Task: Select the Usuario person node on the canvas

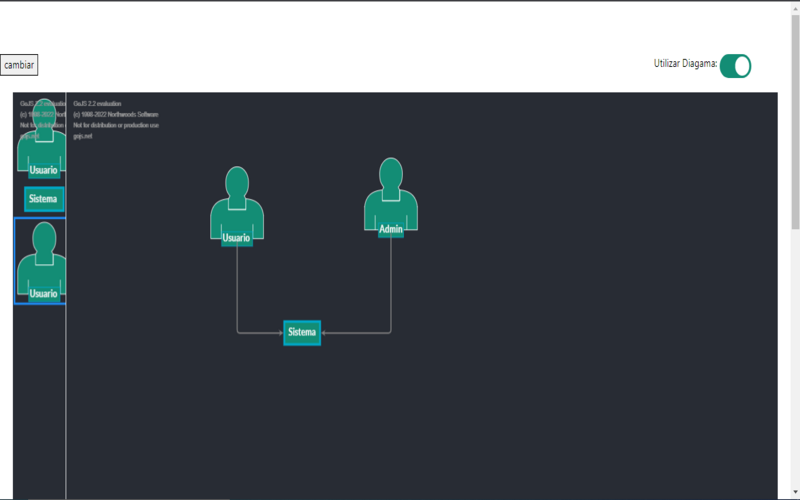Action: click(237, 203)
